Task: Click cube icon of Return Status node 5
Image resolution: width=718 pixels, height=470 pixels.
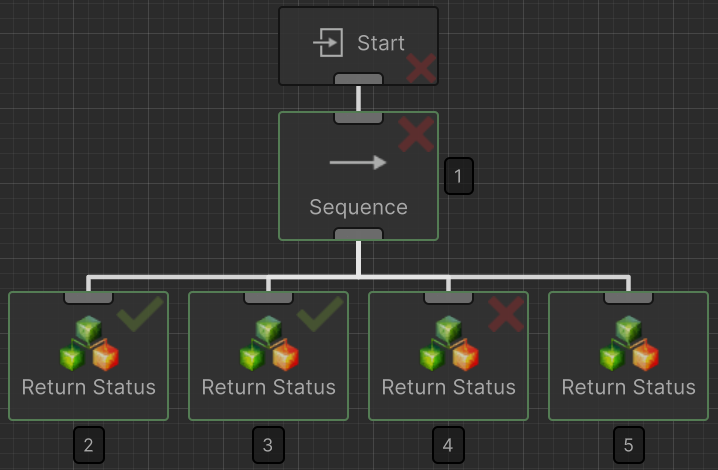Action: click(629, 343)
